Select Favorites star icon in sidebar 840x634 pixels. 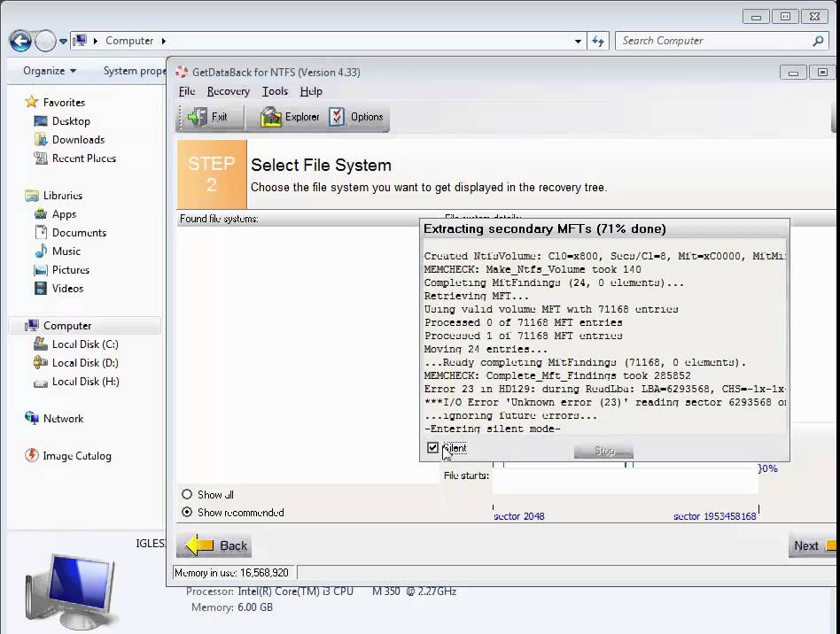pyautogui.click(x=32, y=102)
